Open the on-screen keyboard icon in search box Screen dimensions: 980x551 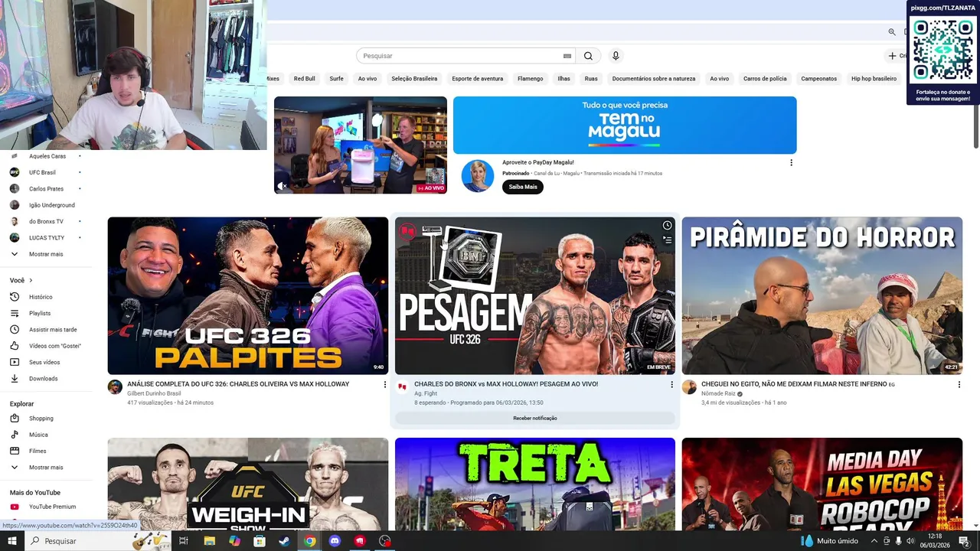click(567, 56)
